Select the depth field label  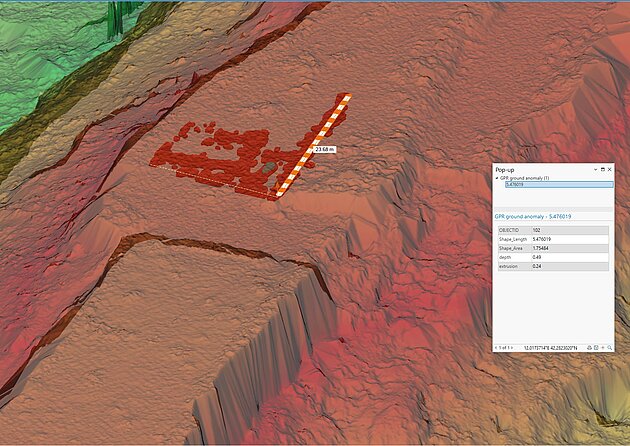[505, 258]
